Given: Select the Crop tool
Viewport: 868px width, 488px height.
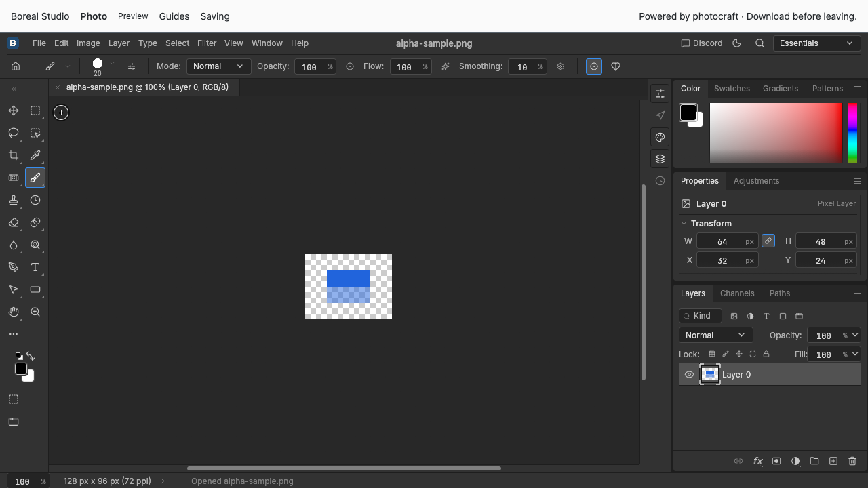Looking at the screenshot, I should (x=14, y=155).
